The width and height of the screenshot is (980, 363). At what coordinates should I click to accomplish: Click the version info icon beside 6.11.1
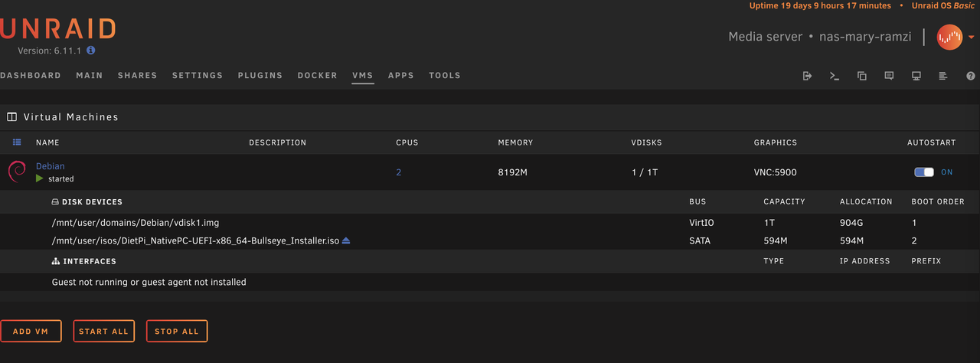click(x=91, y=50)
